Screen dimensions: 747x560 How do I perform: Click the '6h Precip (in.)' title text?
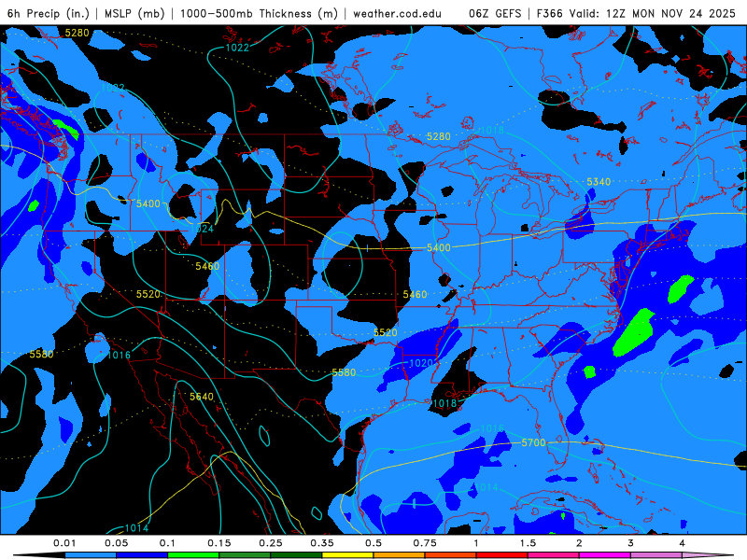(x=49, y=13)
